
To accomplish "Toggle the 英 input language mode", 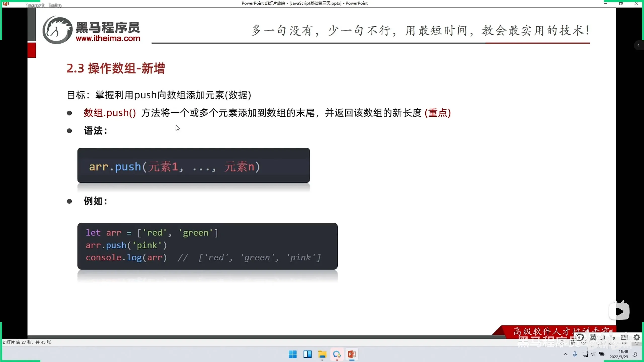I will point(593,337).
